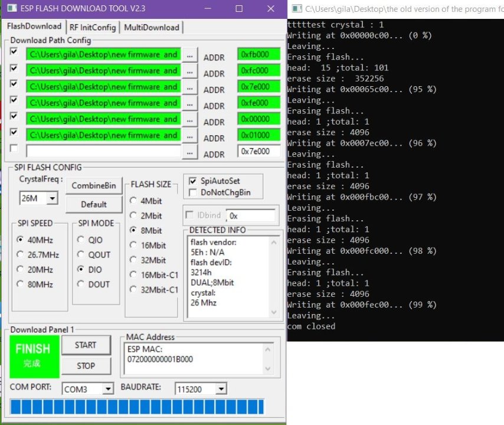This screenshot has height=425, width=504.
Task: Click 'com closed' line in console window
Action: point(311,326)
